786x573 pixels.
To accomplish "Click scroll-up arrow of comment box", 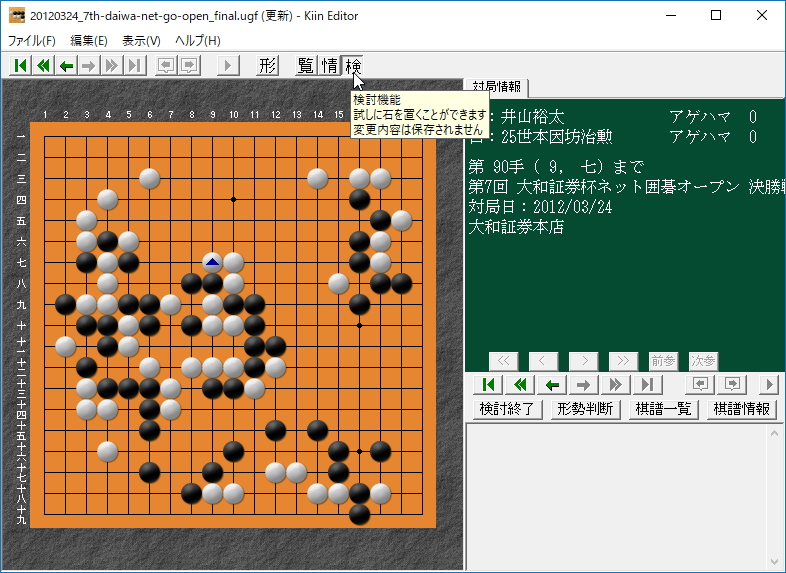I will click(774, 433).
